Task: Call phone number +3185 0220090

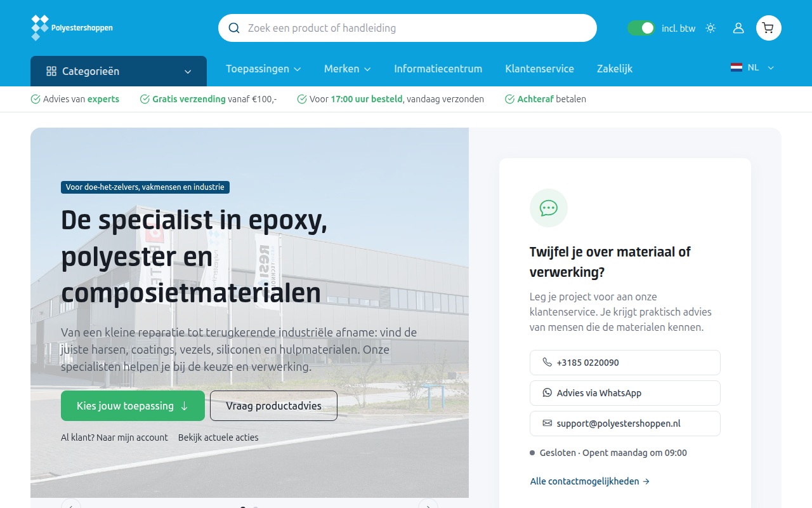Action: click(625, 363)
